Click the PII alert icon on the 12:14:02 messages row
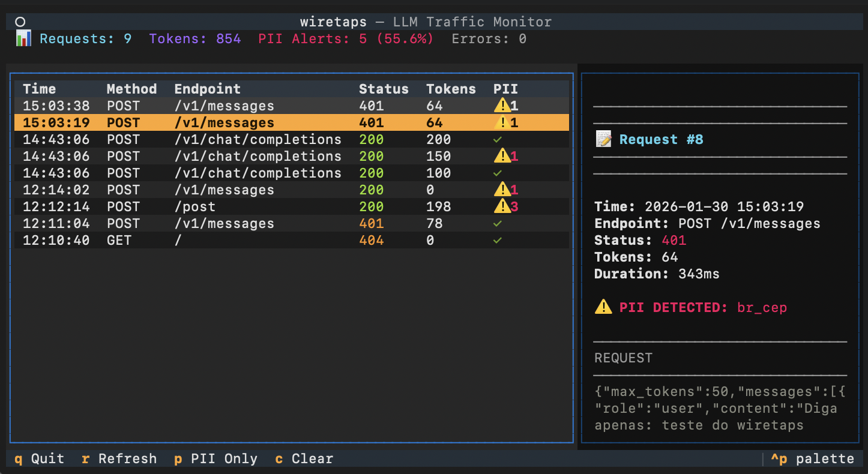This screenshot has height=474, width=868. click(x=503, y=190)
